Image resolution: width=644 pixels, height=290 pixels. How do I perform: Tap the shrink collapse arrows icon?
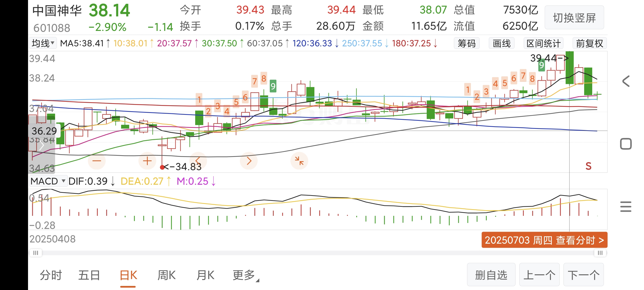[x=299, y=161]
